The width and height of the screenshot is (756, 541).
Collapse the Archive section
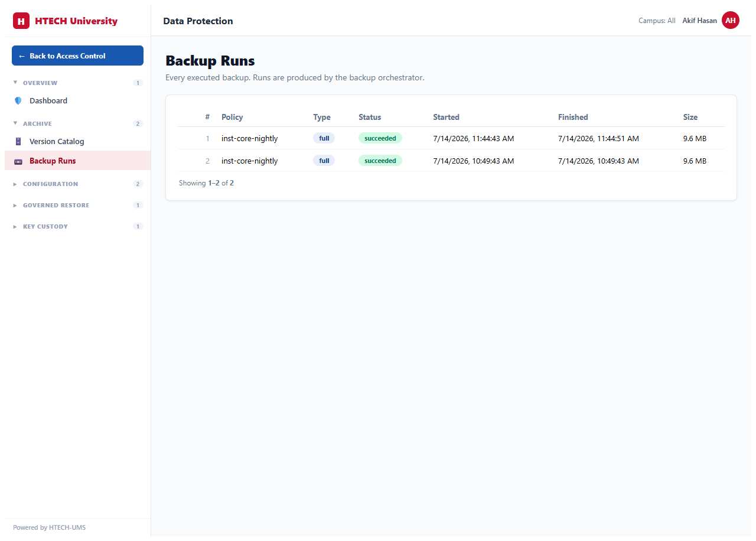click(77, 123)
